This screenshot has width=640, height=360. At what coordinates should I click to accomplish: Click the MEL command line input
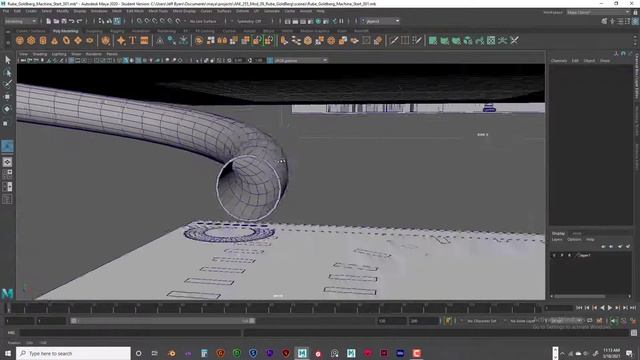[x=130, y=333]
